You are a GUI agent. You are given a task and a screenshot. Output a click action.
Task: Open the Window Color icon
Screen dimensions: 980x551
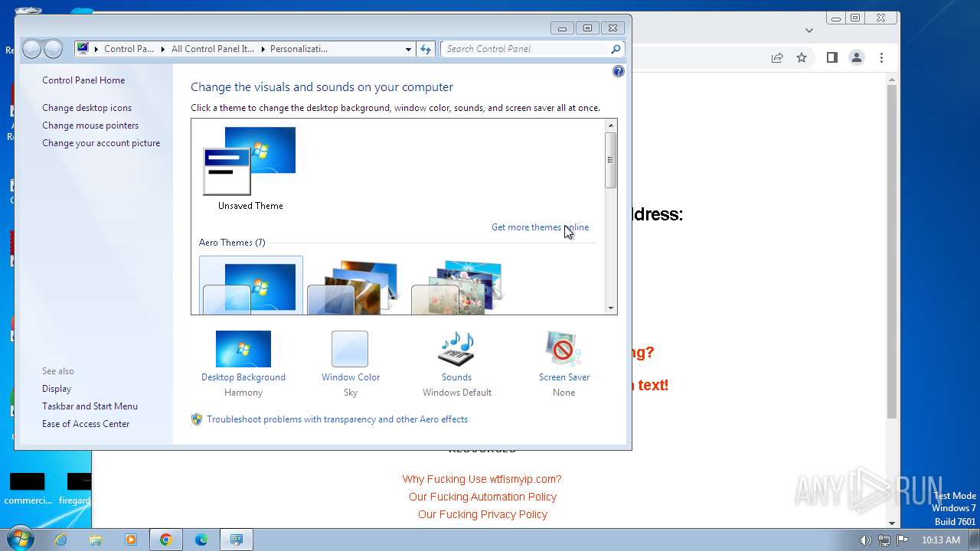point(350,349)
